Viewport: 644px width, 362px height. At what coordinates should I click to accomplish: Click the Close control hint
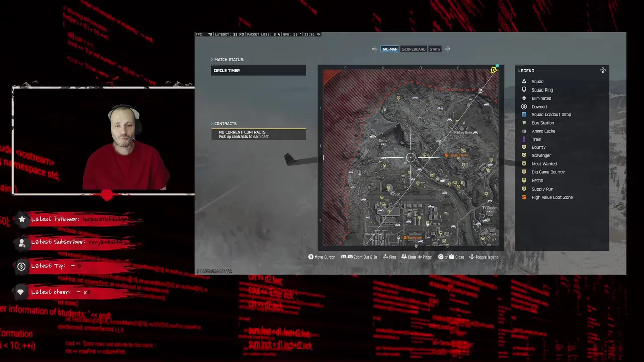pyautogui.click(x=451, y=257)
